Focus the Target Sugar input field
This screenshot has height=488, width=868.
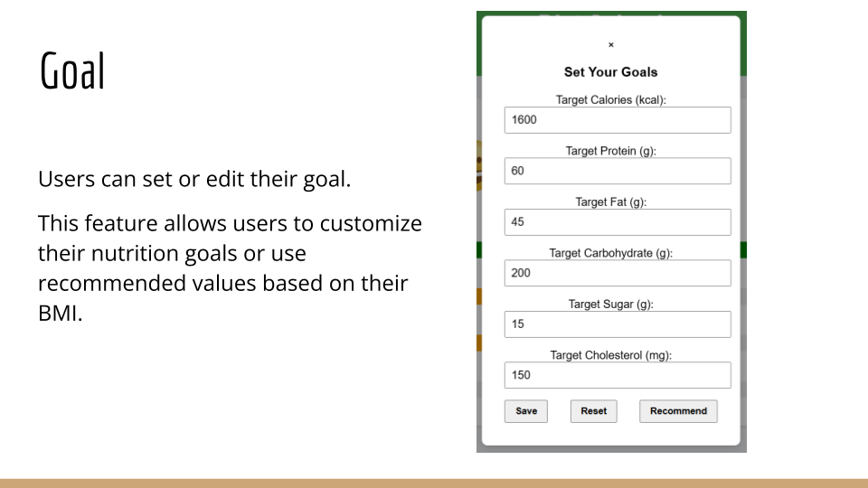tap(618, 324)
